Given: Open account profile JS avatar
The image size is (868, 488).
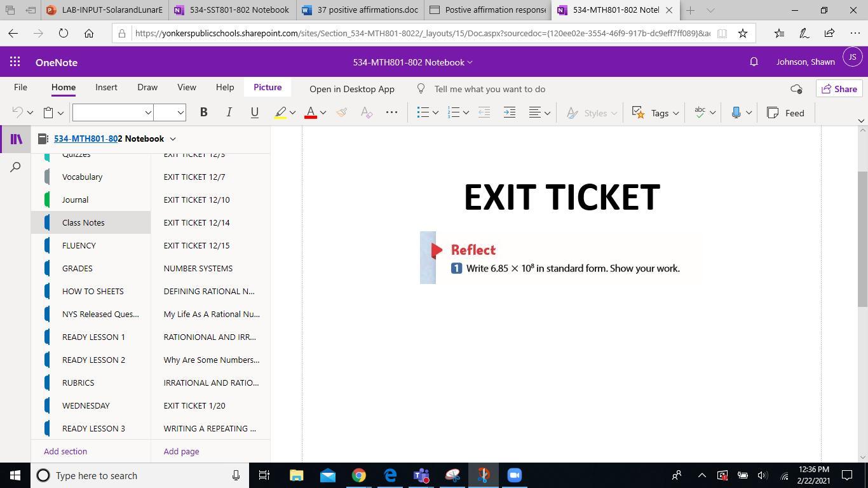Looking at the screenshot, I should tap(852, 57).
